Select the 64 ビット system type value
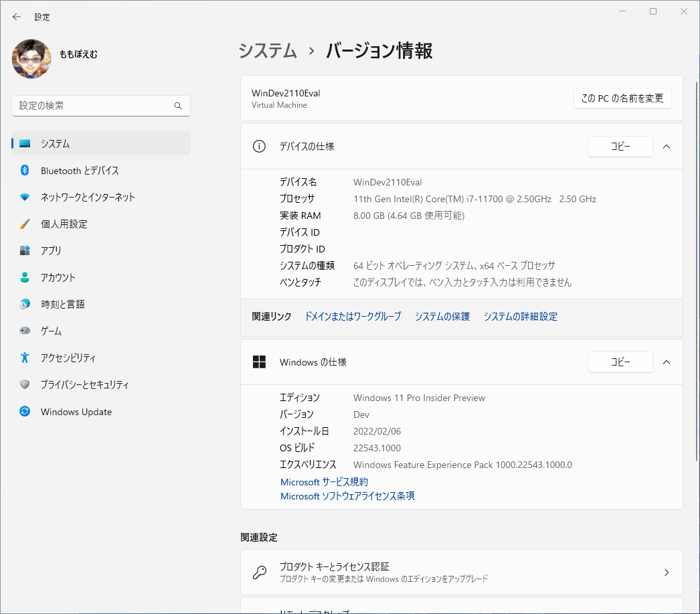Image resolution: width=700 pixels, height=614 pixels. (454, 266)
